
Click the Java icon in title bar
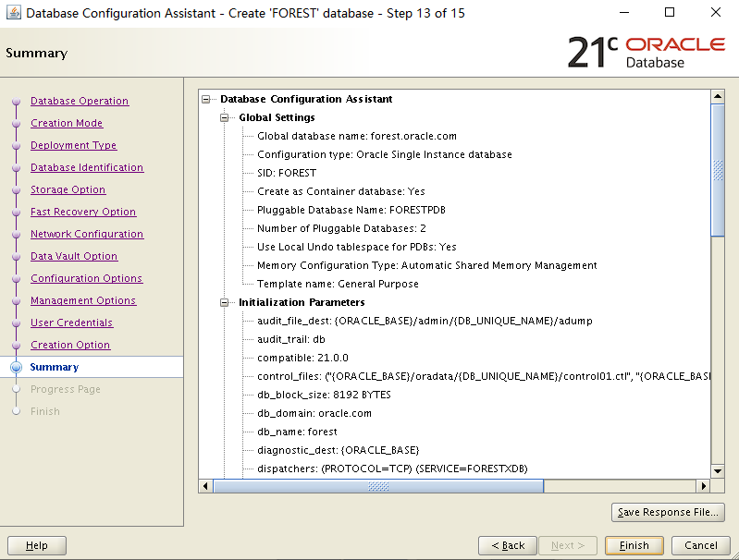click(x=13, y=13)
